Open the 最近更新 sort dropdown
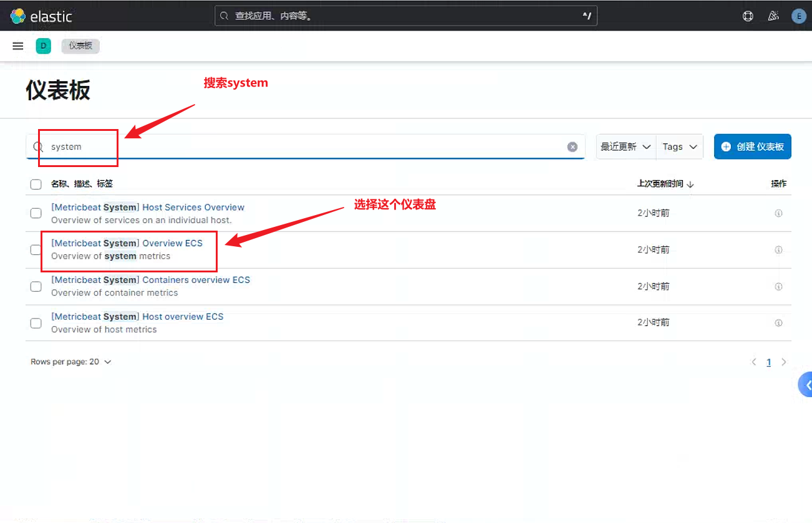The width and height of the screenshot is (812, 523). [626, 146]
